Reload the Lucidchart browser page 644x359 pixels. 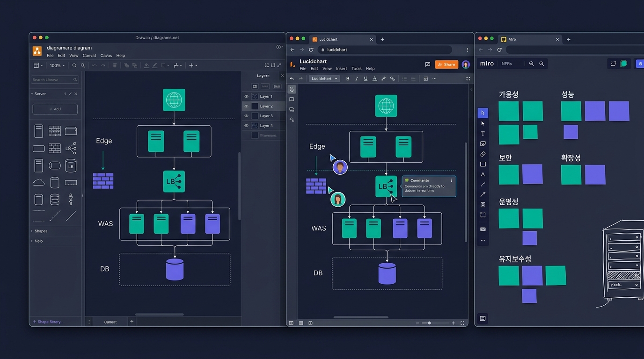click(311, 50)
